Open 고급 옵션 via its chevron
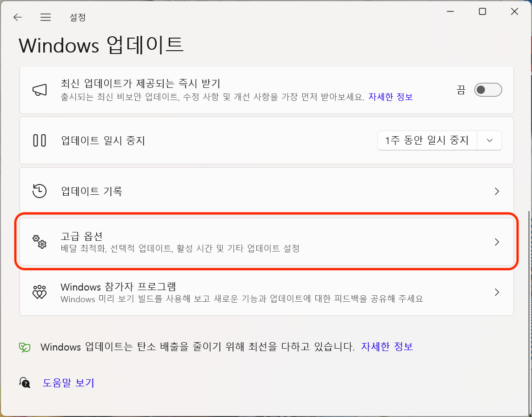Viewport: 532px width, 417px height. pos(497,242)
